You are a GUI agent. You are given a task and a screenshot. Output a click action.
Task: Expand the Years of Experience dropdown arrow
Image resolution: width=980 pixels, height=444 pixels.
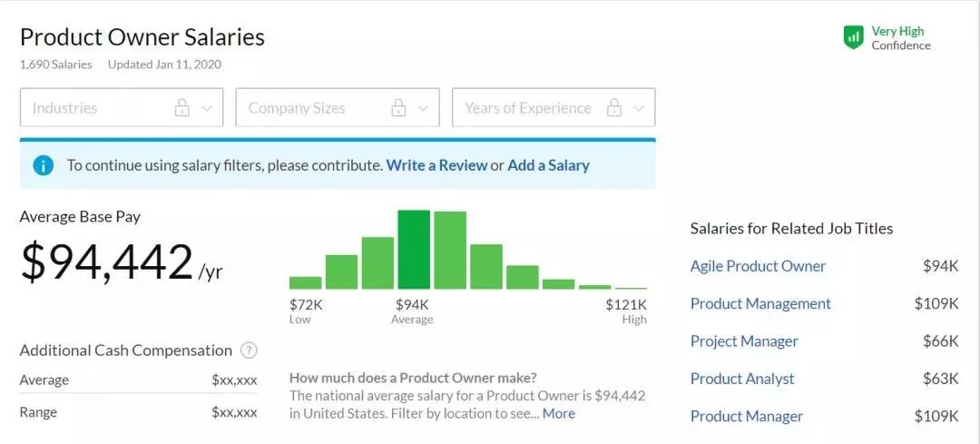tap(639, 108)
